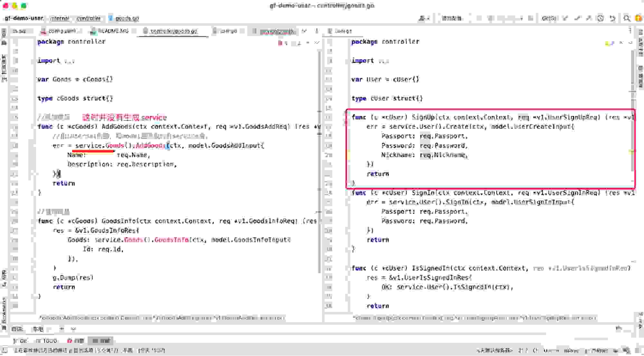Open config.yaml editor tab

click(61, 31)
